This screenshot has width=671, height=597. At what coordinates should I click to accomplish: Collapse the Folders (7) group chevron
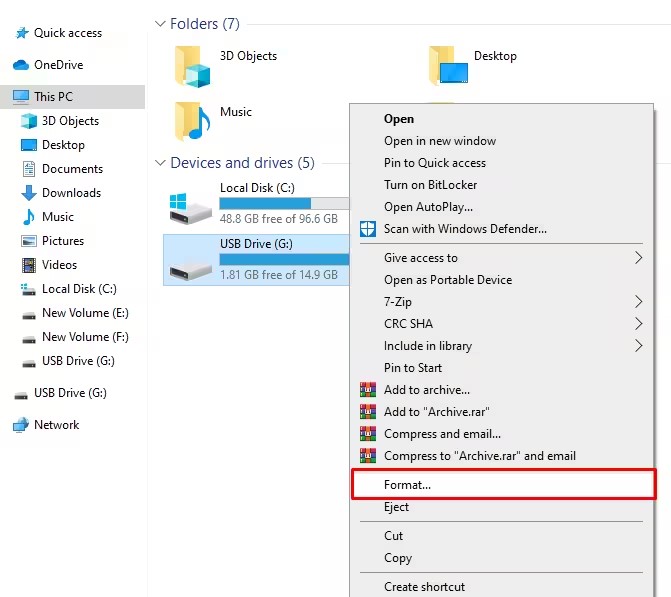click(160, 23)
